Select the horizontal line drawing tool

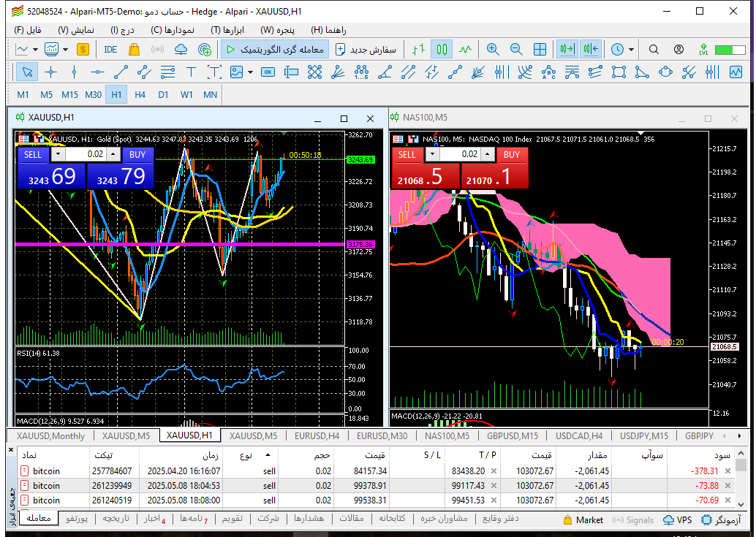coord(97,72)
